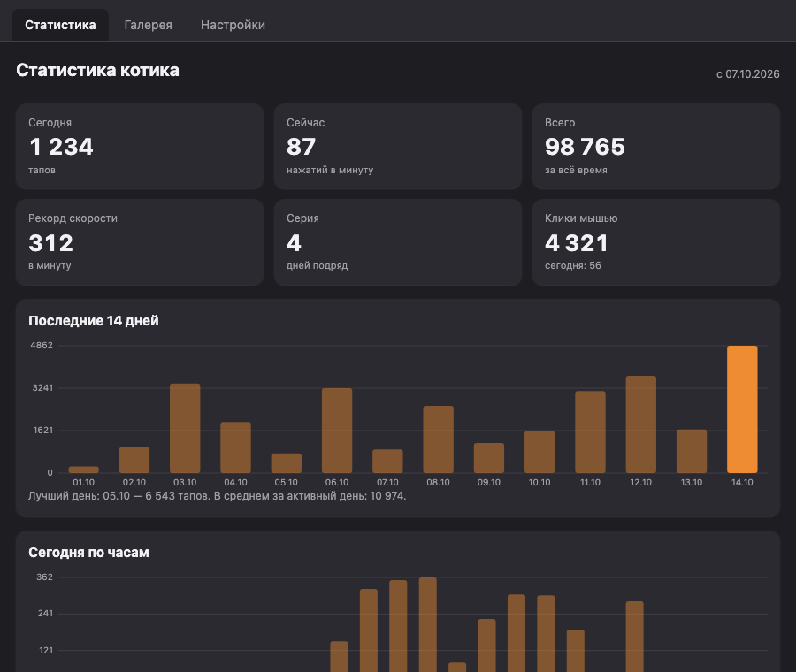796x672 pixels.
Task: Select the chart bar for 10.10
Action: [540, 452]
